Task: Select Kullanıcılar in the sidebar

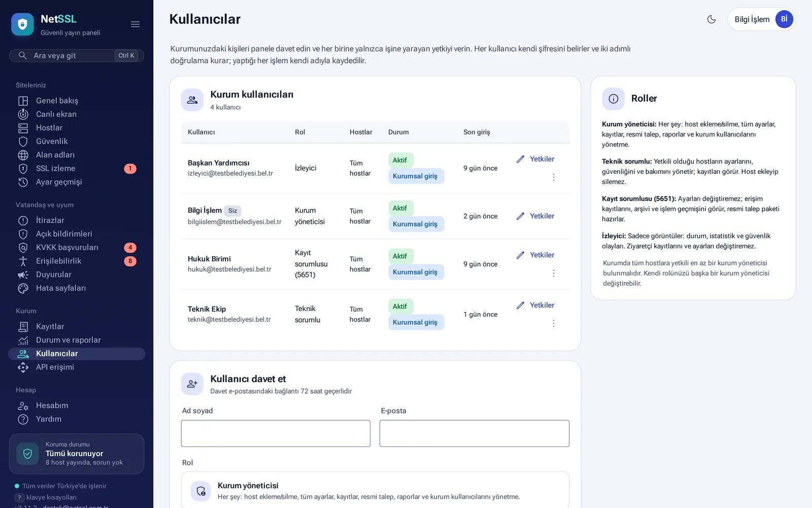Action: (x=77, y=354)
